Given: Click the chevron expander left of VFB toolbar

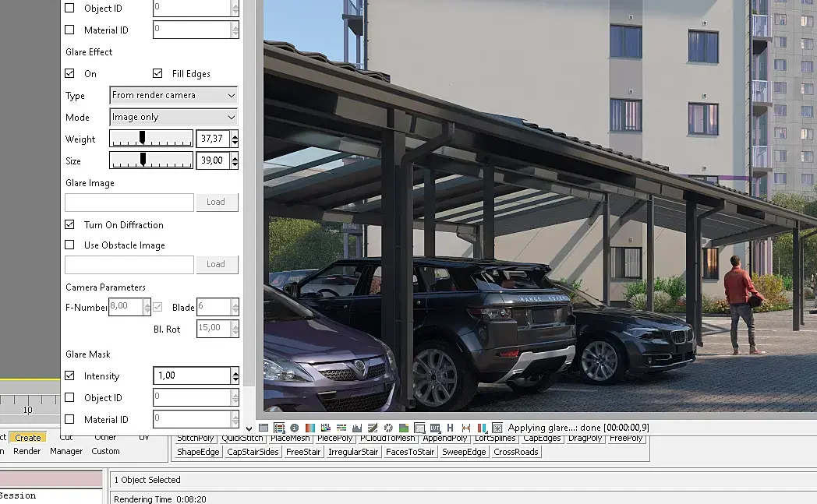Looking at the screenshot, I should coord(249,429).
